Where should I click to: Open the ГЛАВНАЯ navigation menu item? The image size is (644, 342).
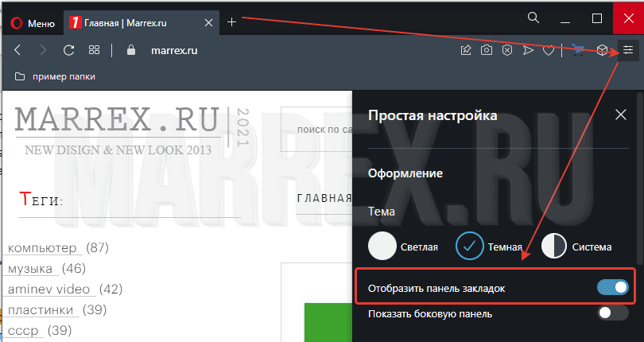[x=324, y=198]
